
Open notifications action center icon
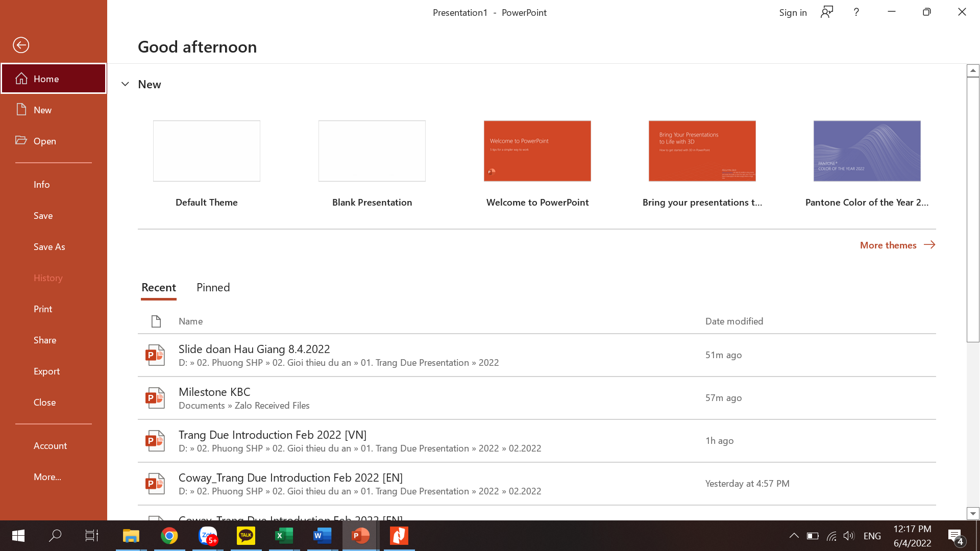[956, 537]
